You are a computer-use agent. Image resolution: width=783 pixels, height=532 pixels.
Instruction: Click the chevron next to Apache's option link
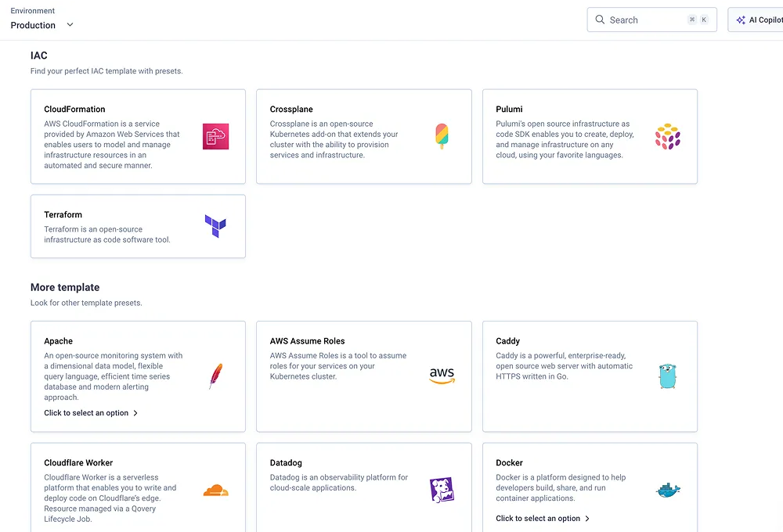135,413
